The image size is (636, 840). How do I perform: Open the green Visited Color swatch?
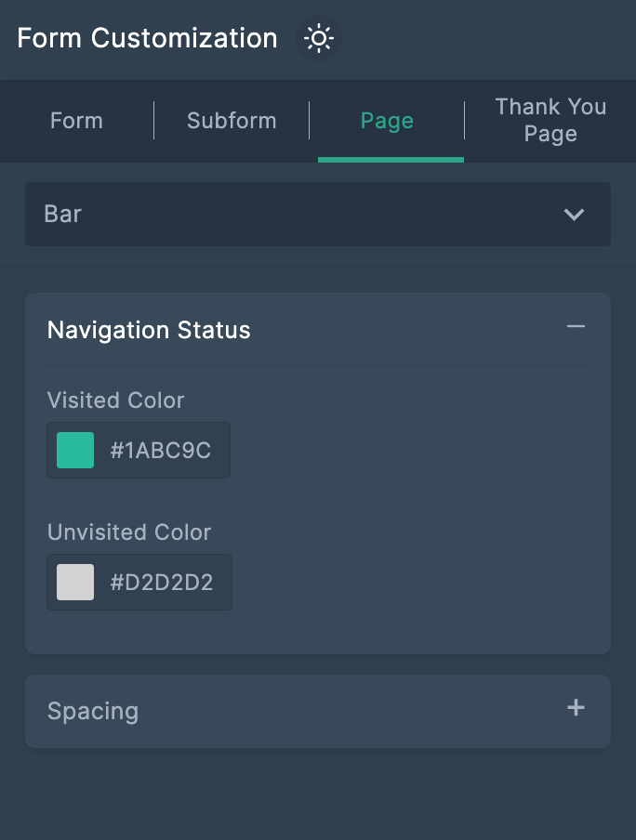pyautogui.click(x=75, y=451)
